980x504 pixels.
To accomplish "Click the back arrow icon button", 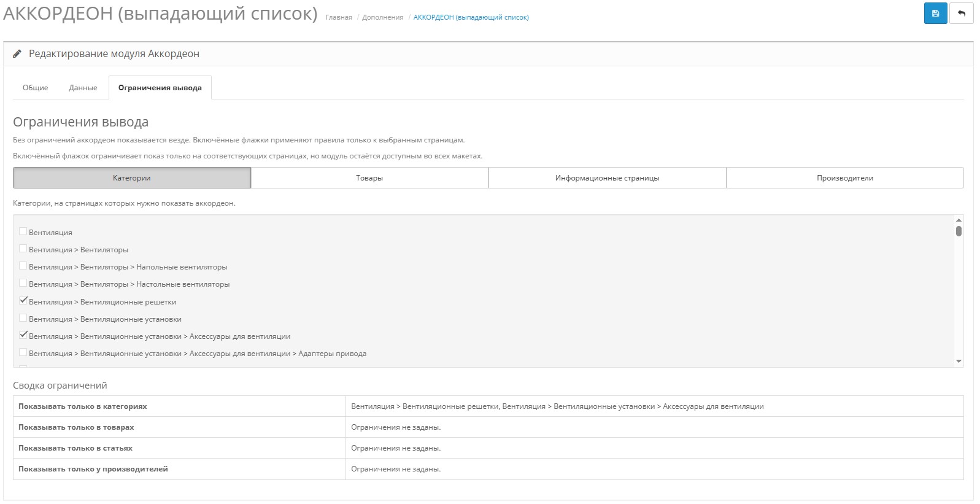I will point(961,14).
